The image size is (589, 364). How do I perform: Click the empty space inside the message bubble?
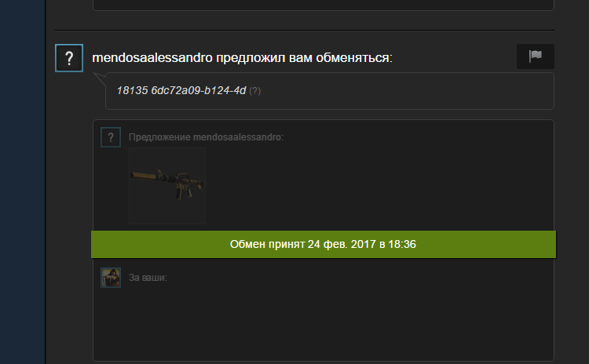click(x=406, y=91)
